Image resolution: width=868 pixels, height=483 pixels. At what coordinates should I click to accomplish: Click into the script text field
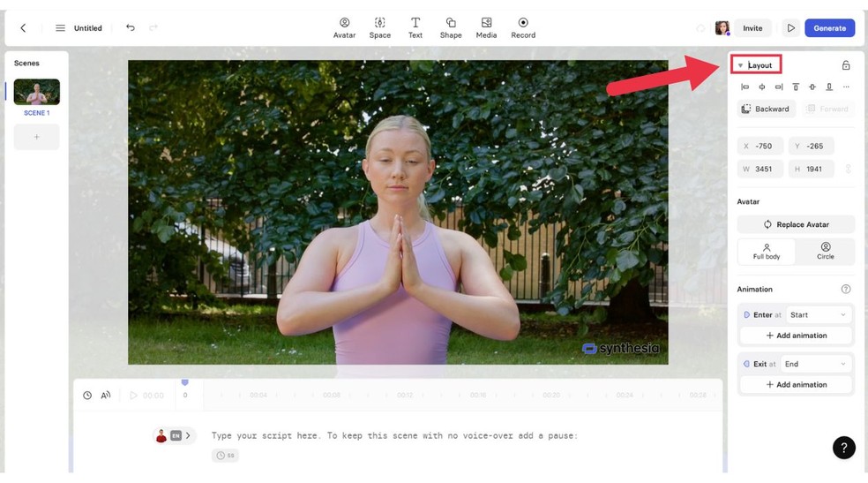[x=394, y=436]
